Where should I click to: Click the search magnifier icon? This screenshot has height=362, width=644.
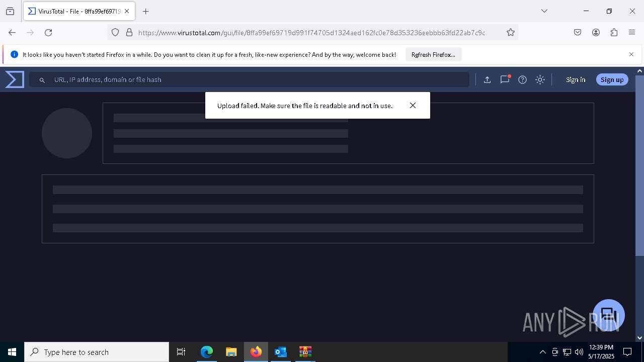(42, 80)
